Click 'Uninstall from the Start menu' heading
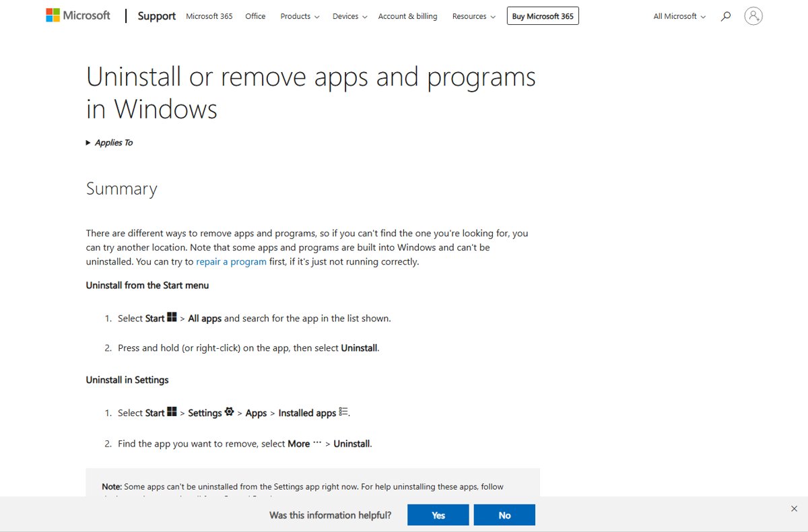This screenshot has height=532, width=808. [x=147, y=286]
